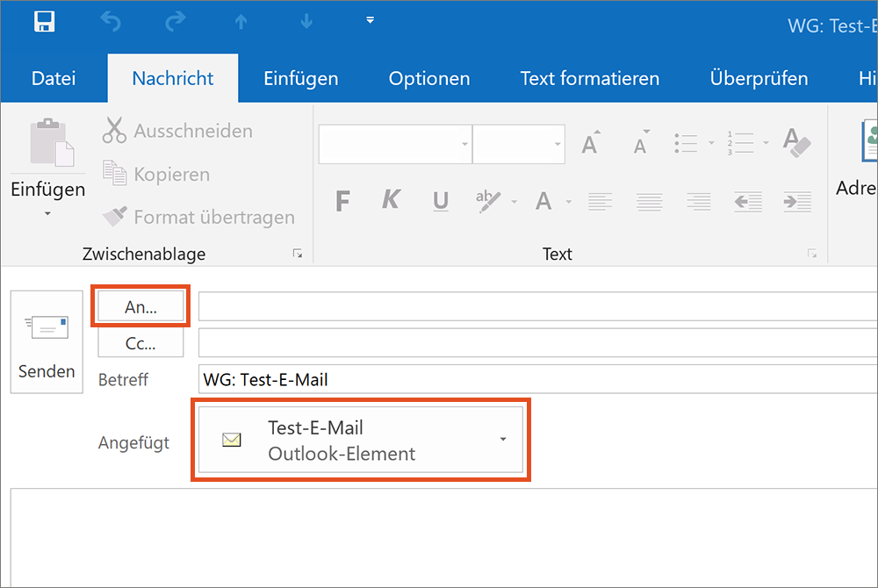878x588 pixels.
Task: Click the Undo arrow icon
Action: (111, 22)
